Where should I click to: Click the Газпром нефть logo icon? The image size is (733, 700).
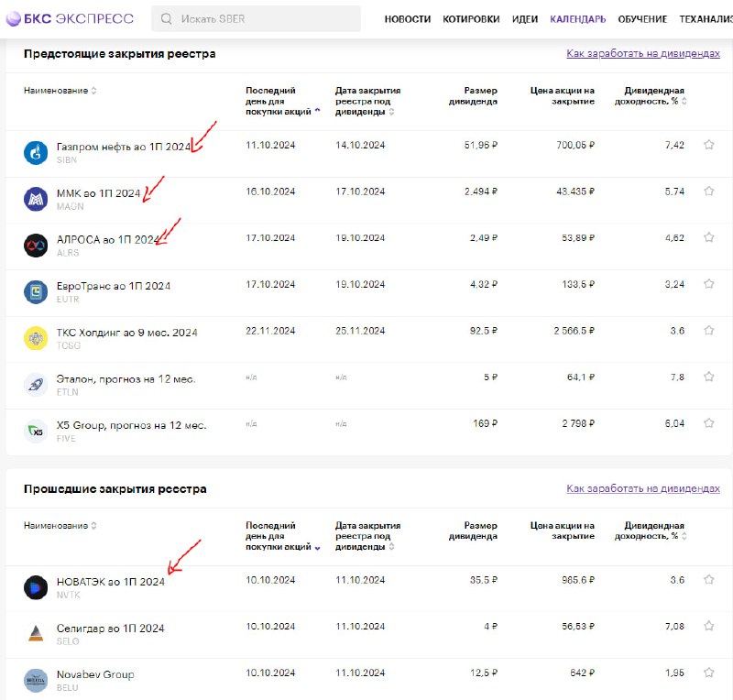(36, 152)
